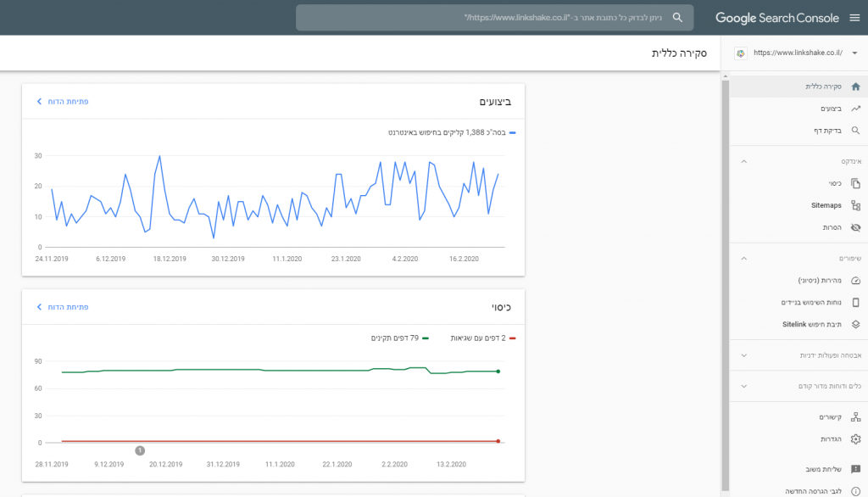
Task: Select ביצועים in the sidebar menu
Action: point(798,109)
